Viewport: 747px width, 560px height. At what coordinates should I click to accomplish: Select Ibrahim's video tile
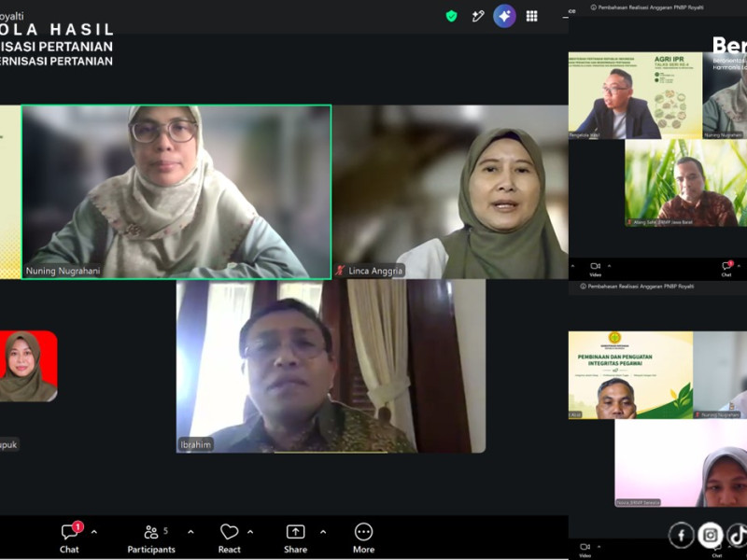click(x=331, y=366)
